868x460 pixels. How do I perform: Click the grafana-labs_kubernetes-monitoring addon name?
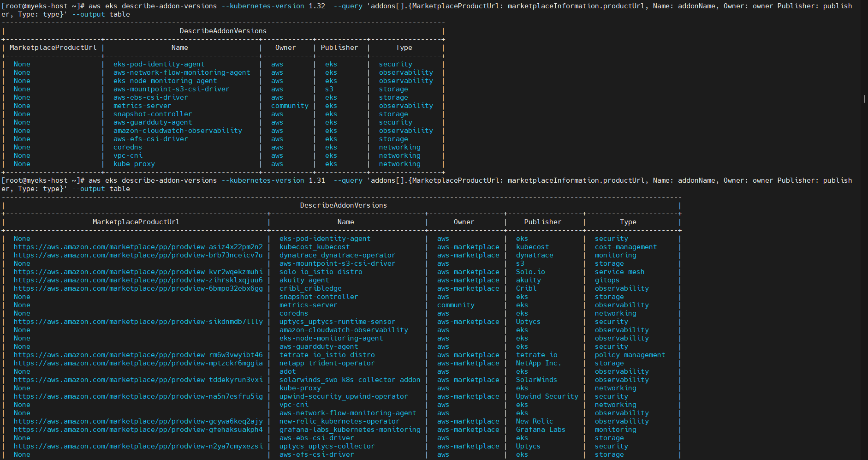(350, 430)
